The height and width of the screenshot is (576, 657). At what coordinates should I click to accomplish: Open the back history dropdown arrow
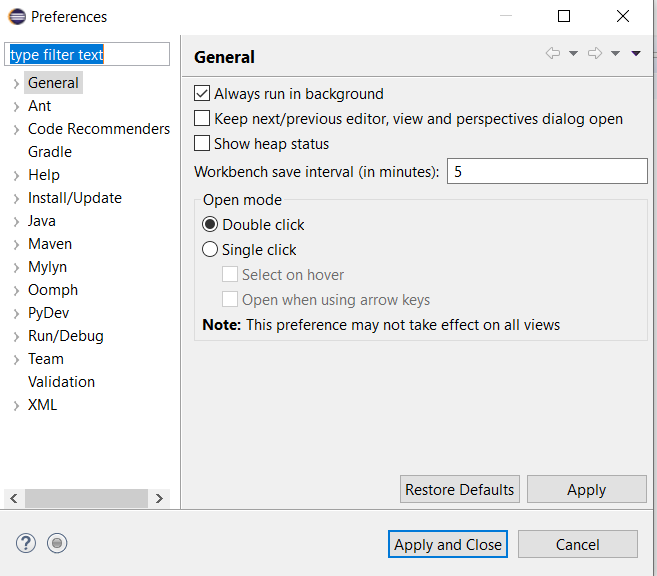tap(573, 54)
